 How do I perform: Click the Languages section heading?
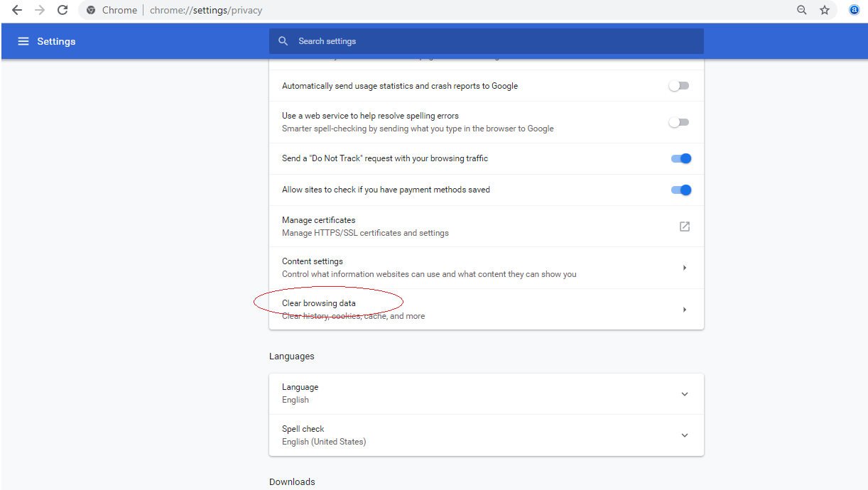click(292, 356)
